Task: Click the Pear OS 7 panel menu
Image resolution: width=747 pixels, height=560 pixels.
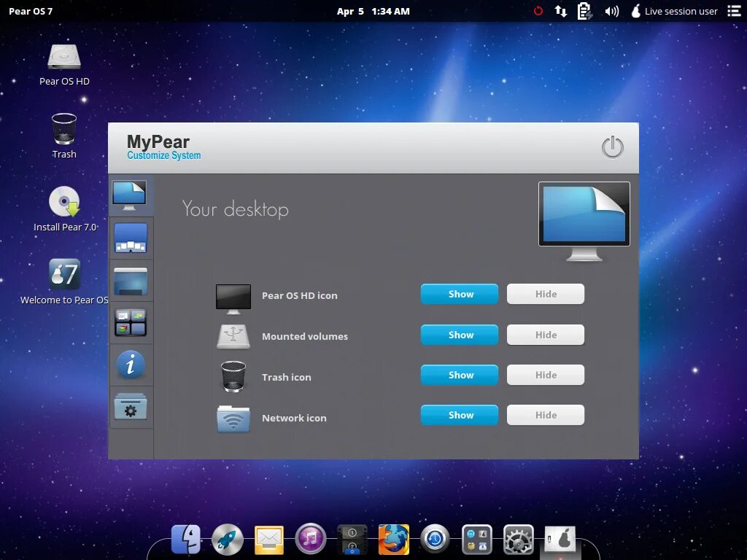Action: (31, 11)
